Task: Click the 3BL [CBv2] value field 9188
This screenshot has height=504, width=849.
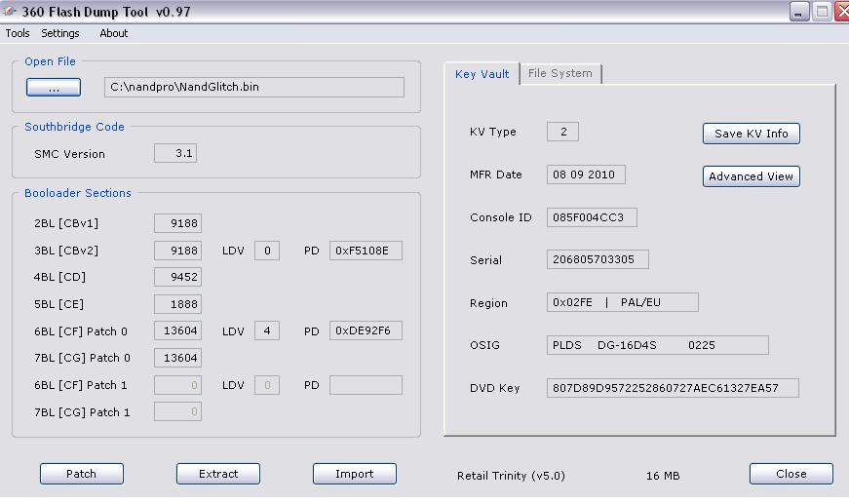Action: [177, 251]
